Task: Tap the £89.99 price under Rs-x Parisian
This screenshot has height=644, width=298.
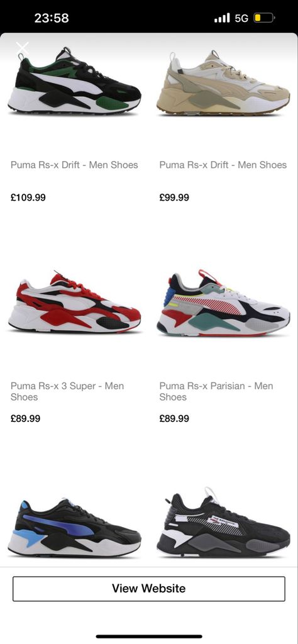Action: pos(174,418)
